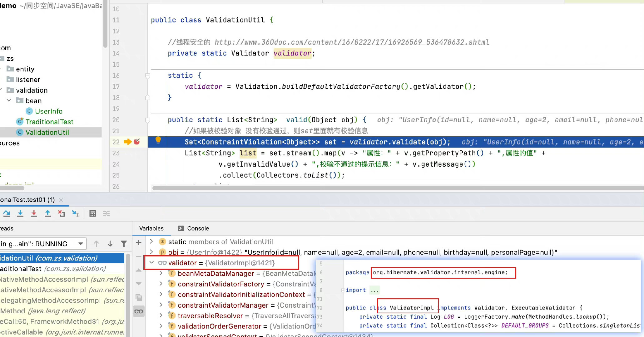Switch to the Console tab

(193, 228)
